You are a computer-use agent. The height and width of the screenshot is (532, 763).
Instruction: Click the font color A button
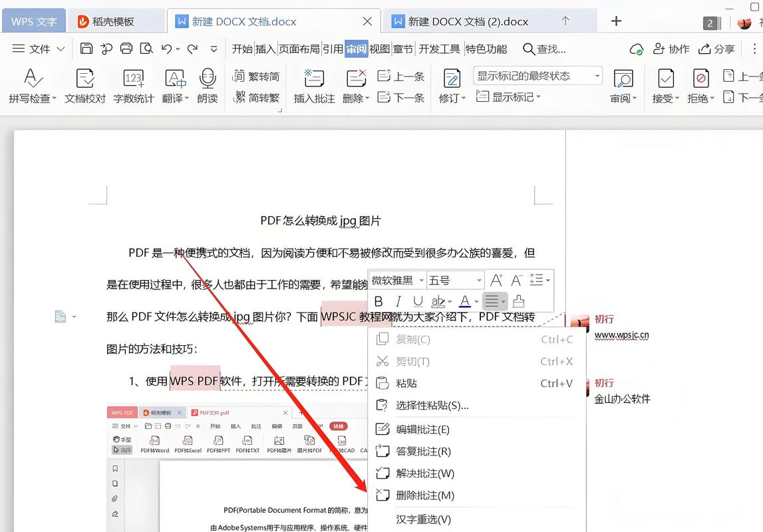[x=465, y=301]
